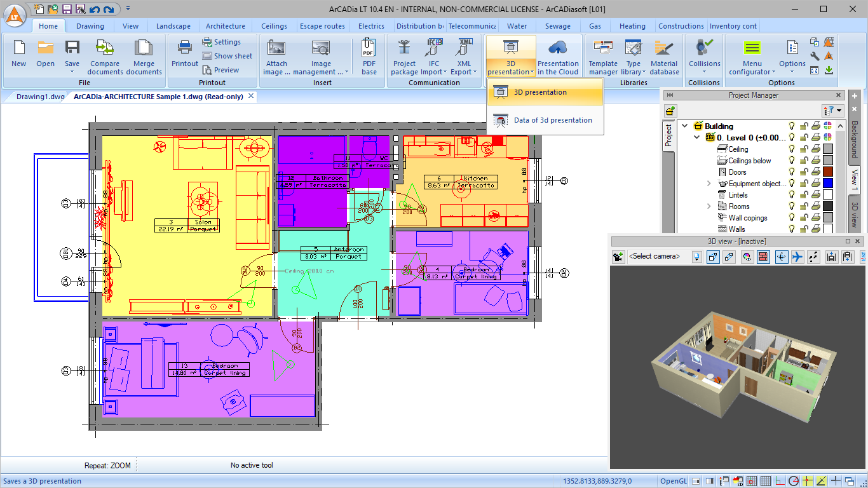Toggle the polar tracking clock icon in status bar
The width and height of the screenshot is (868, 488).
(794, 481)
